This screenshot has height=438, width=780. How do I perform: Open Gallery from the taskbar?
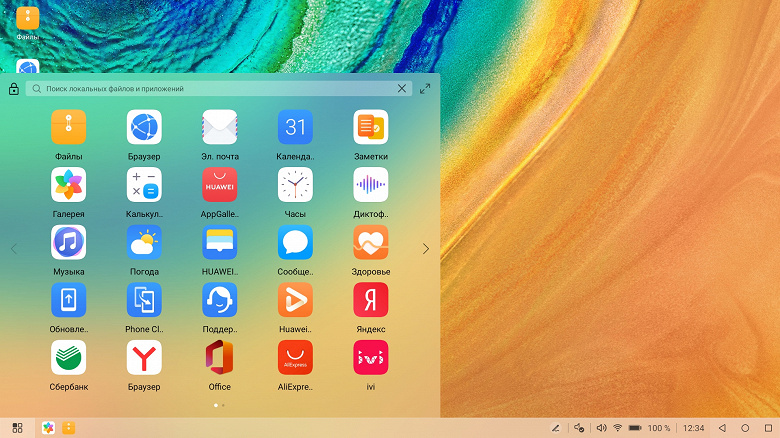[x=48, y=428]
